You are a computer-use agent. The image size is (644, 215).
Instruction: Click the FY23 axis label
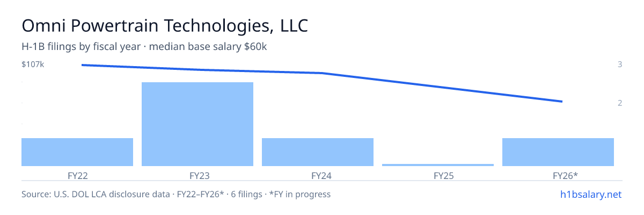tap(197, 175)
